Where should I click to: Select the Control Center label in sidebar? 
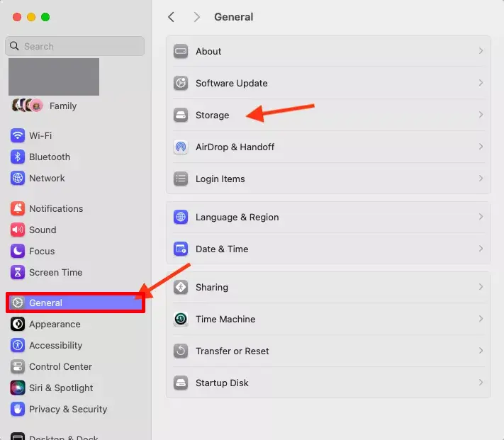(x=60, y=366)
